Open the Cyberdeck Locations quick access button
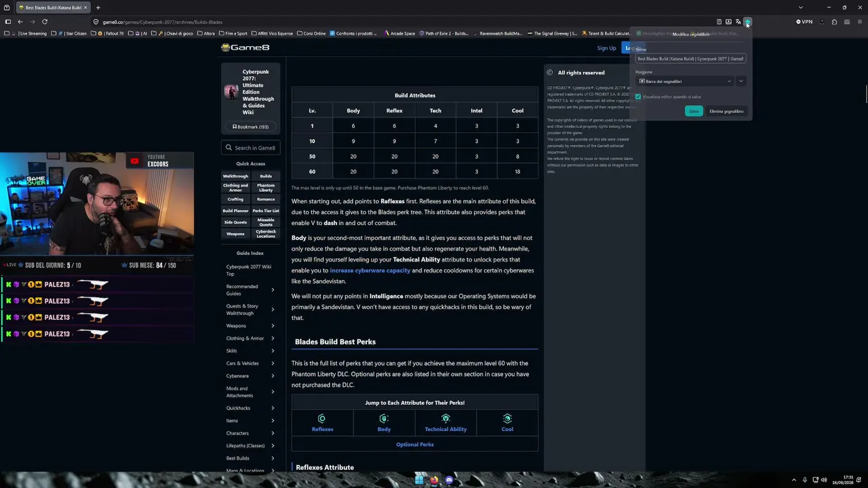 266,234
